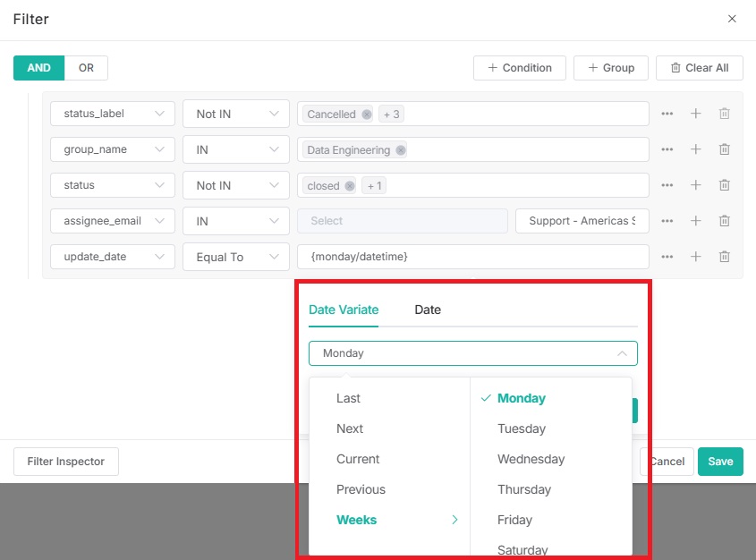The image size is (756, 560).
Task: Add a condition after the status_label row
Action: pyautogui.click(x=696, y=114)
